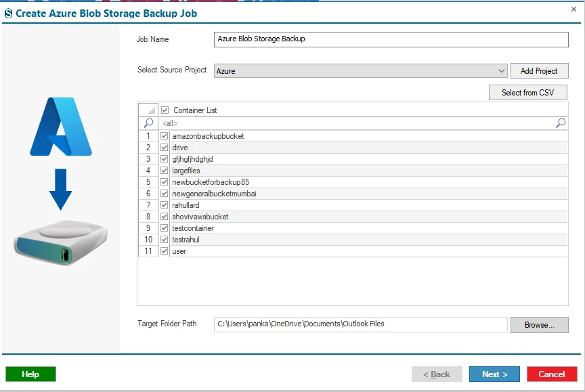Click the Back button

(x=437, y=374)
